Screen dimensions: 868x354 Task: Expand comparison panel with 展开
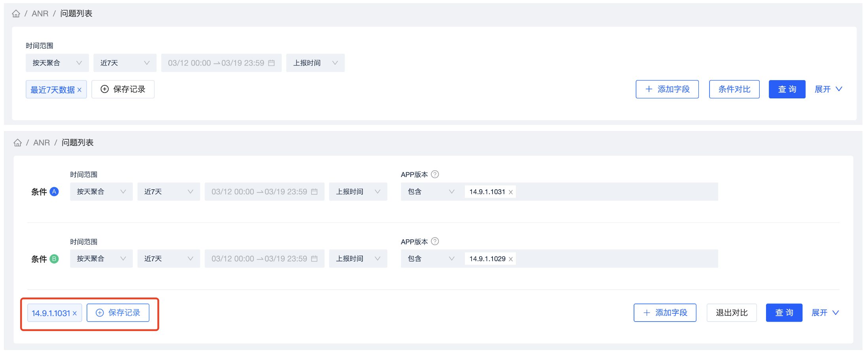tap(825, 313)
